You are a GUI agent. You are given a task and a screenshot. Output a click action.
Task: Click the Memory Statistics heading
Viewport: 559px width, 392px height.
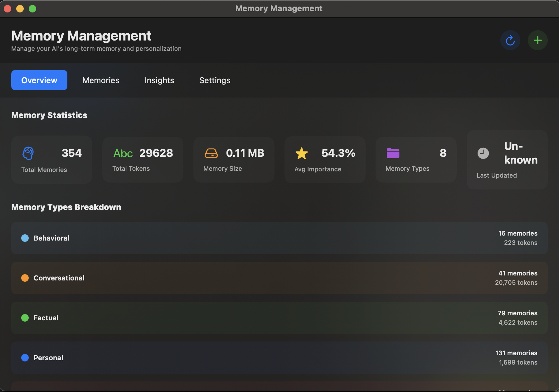[x=49, y=115]
